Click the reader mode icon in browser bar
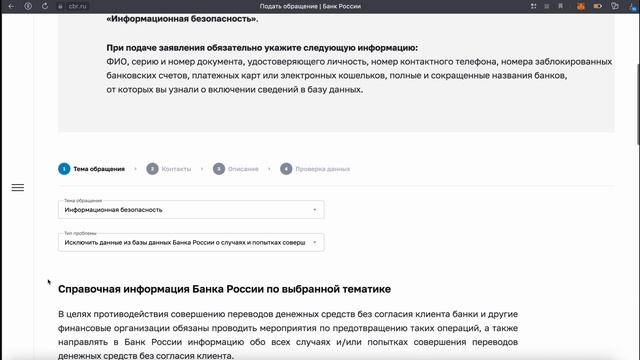Viewport: 640px width, 360px height. click(547, 6)
